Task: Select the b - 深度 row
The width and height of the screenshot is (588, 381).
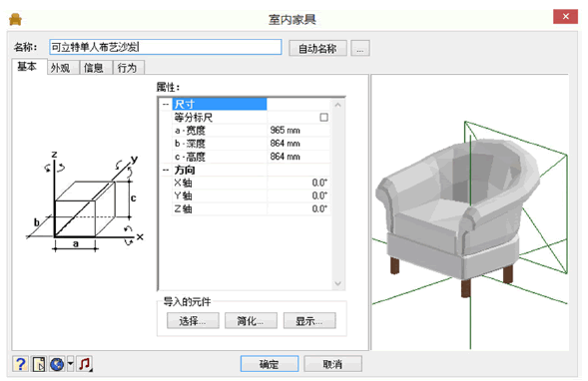Action: tap(252, 144)
